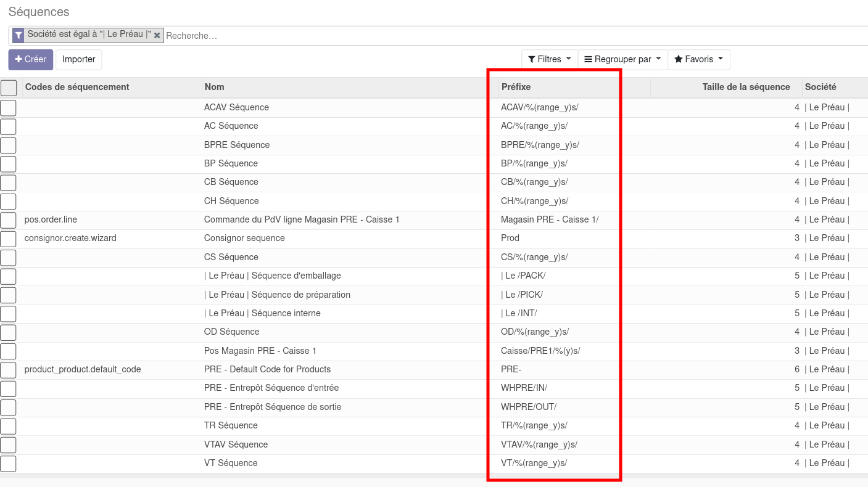Screen dimensions: 868x487
Task: Check the box for Consignor sequence row
Action: coord(9,239)
